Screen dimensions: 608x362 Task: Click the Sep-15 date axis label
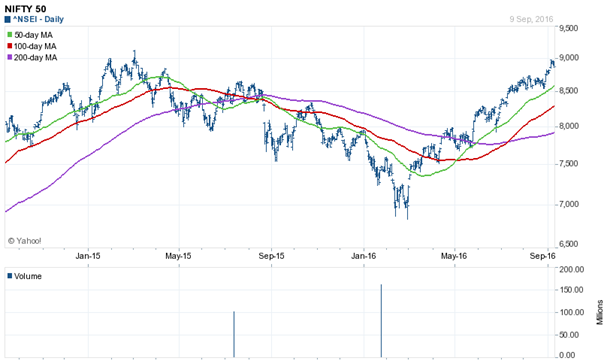271,256
